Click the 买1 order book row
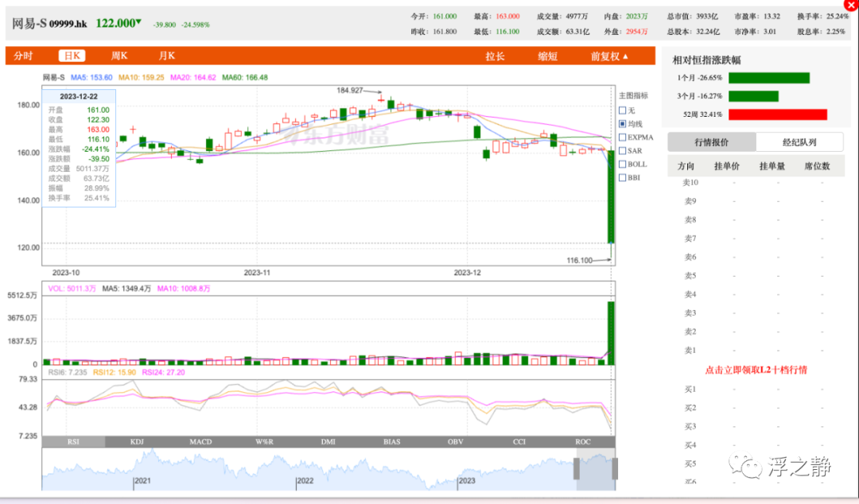This screenshot has width=859, height=504. point(756,390)
